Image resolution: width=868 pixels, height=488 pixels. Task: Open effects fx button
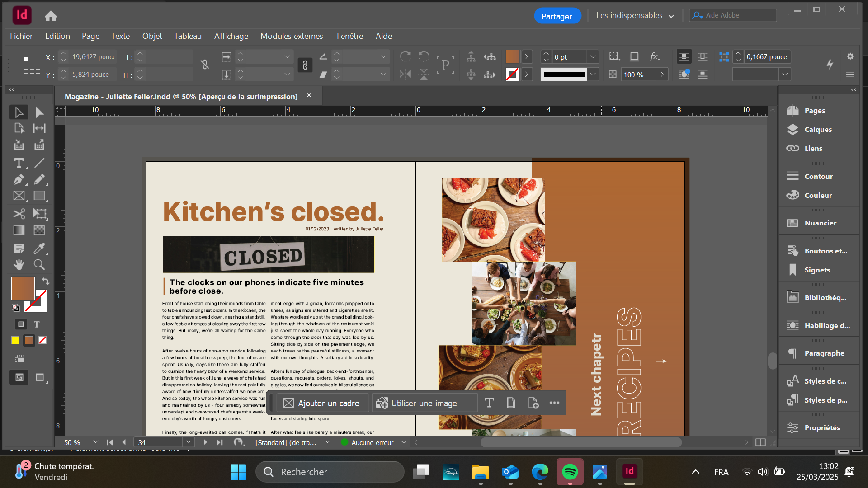(655, 56)
